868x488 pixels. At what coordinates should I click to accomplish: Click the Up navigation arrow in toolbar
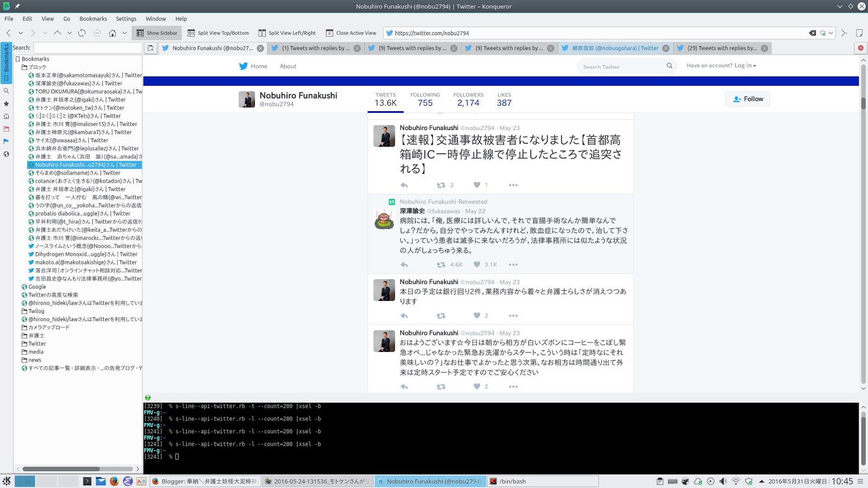click(57, 33)
